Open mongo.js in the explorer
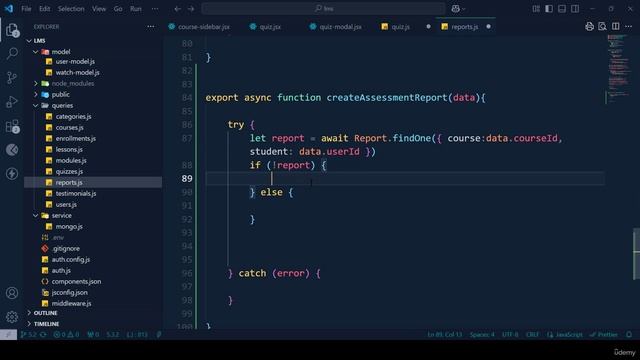Image resolution: width=640 pixels, height=360 pixels. (x=69, y=227)
